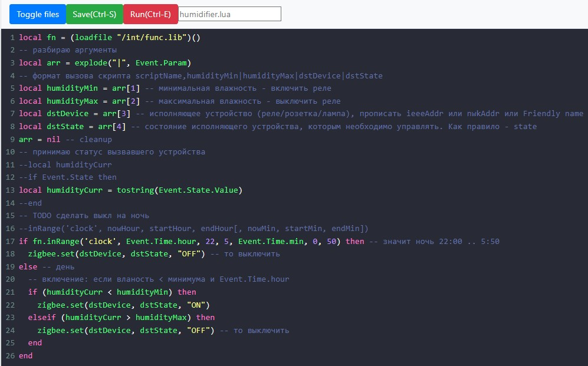
Task: Click 'elseif' keyword on line 23
Action: click(42, 318)
